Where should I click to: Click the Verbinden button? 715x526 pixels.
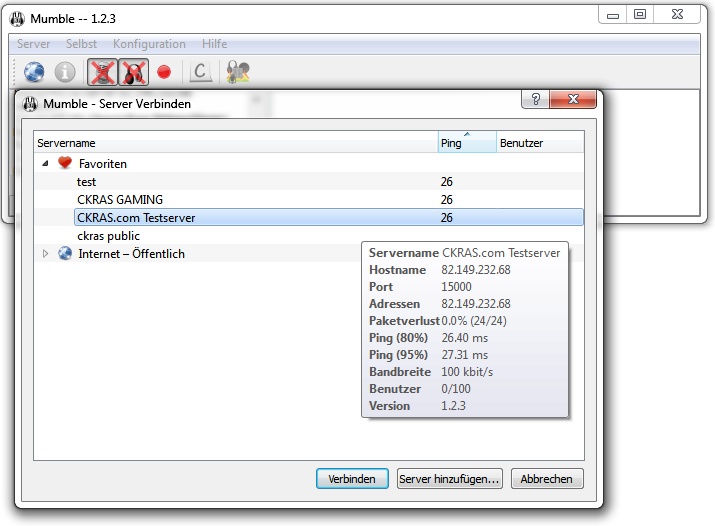[x=352, y=479]
